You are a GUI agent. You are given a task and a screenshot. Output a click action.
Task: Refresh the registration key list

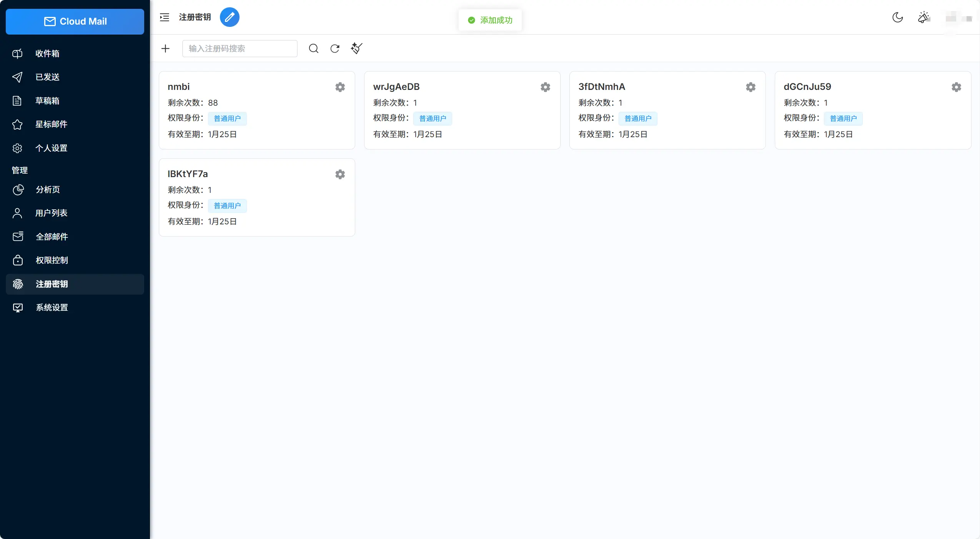[x=335, y=48]
